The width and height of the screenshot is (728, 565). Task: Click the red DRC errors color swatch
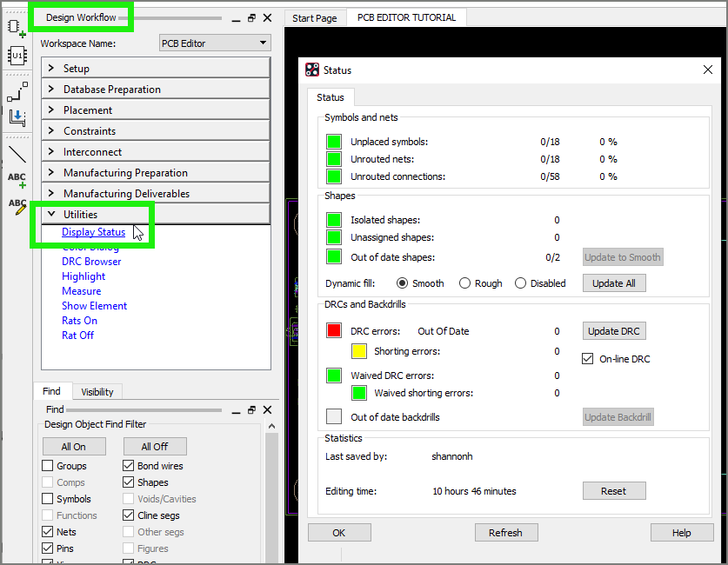334,331
